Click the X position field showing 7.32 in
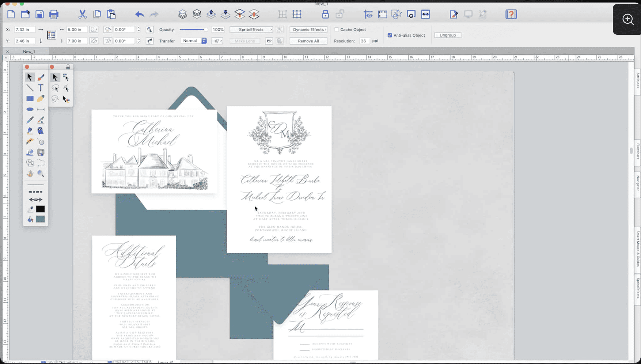The height and width of the screenshot is (364, 641). [24, 30]
